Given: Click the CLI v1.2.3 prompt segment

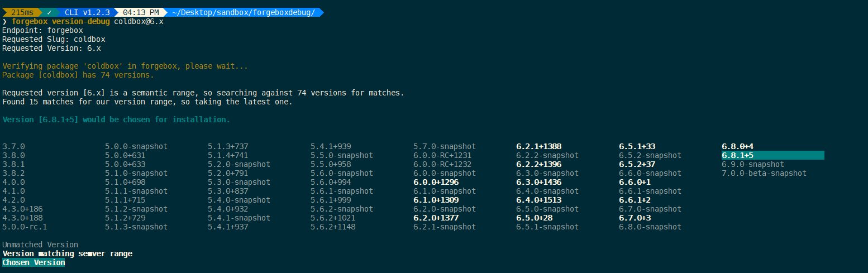Looking at the screenshot, I should click(x=87, y=12).
